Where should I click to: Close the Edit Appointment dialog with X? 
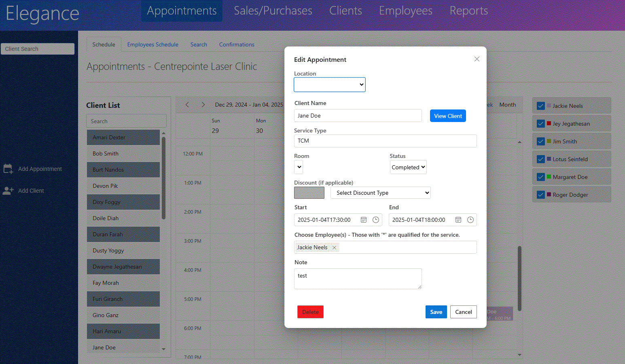click(x=477, y=59)
